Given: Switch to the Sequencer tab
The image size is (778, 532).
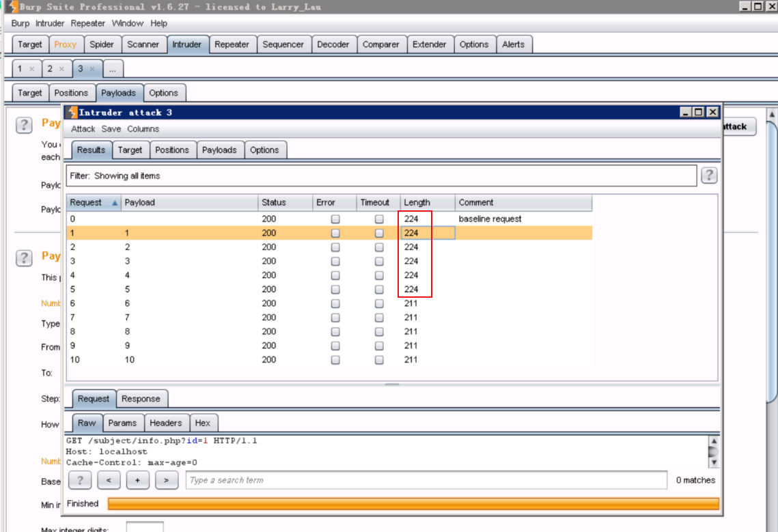Looking at the screenshot, I should pos(283,44).
